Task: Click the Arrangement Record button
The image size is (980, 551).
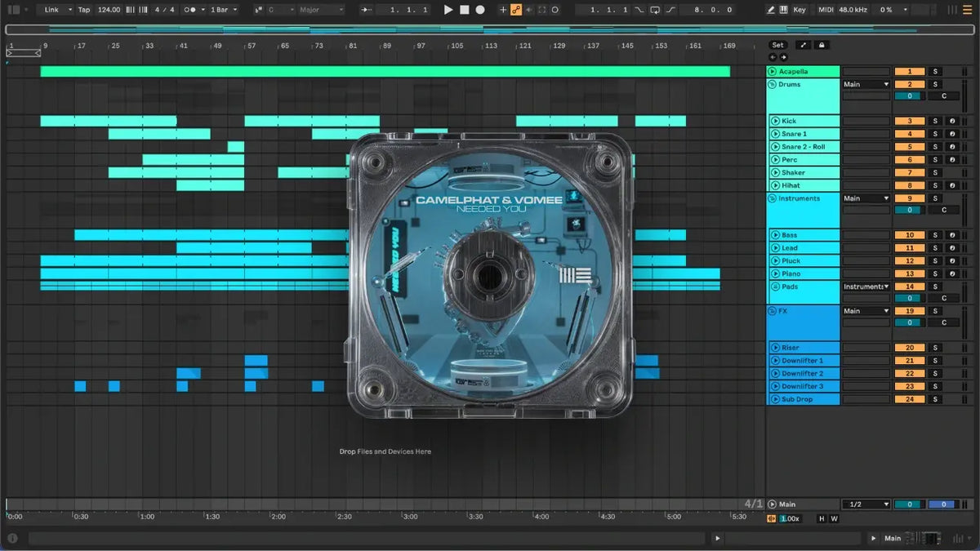Action: pyautogui.click(x=480, y=10)
